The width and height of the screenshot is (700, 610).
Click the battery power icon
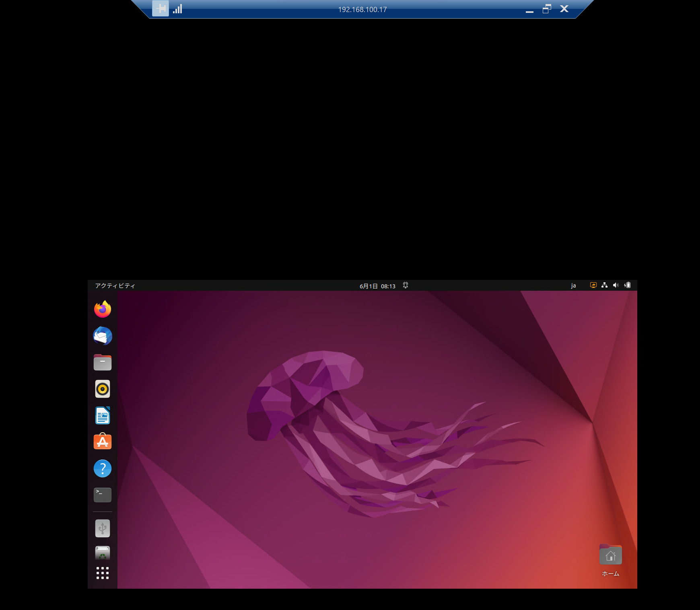click(x=628, y=285)
